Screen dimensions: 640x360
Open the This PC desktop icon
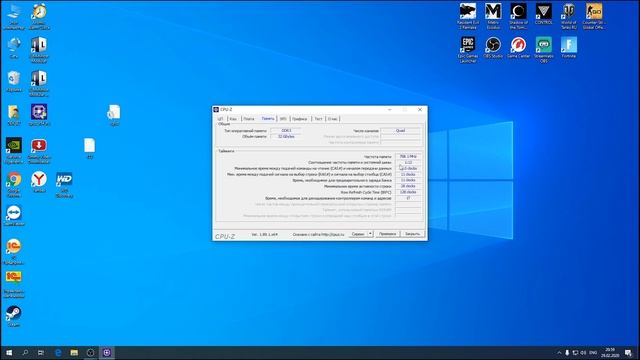coord(14,16)
